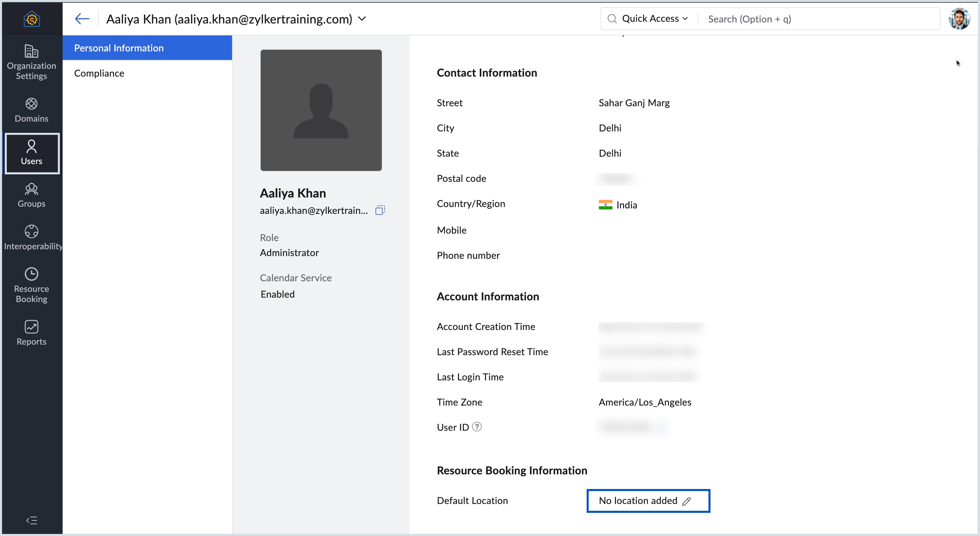Collapse the left sidebar menu
This screenshot has height=536, width=980.
coord(31,520)
